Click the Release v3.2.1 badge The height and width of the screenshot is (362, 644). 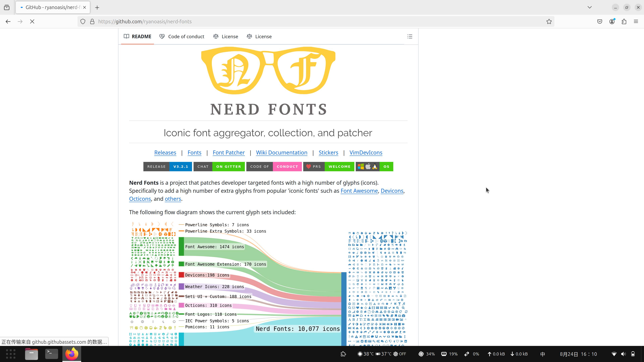(x=168, y=167)
